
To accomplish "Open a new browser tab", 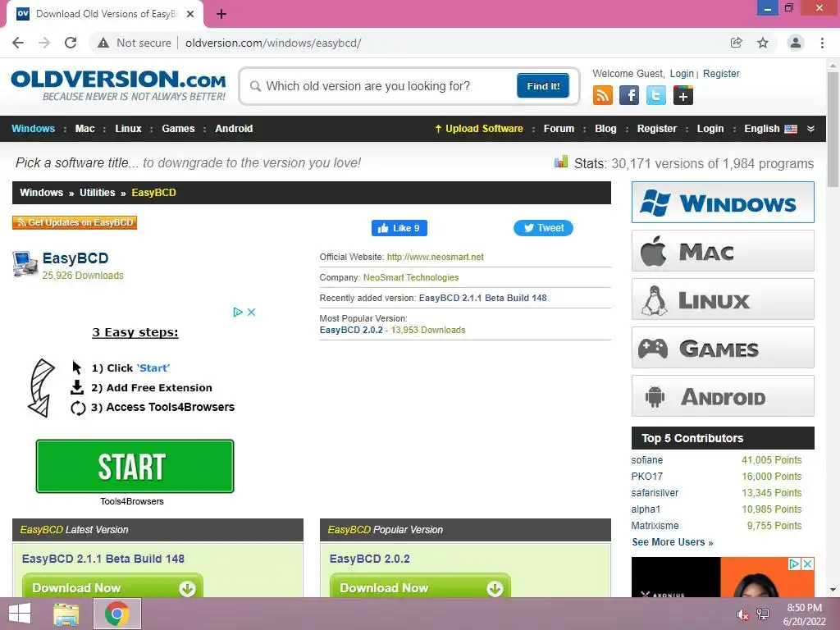I will (x=221, y=14).
